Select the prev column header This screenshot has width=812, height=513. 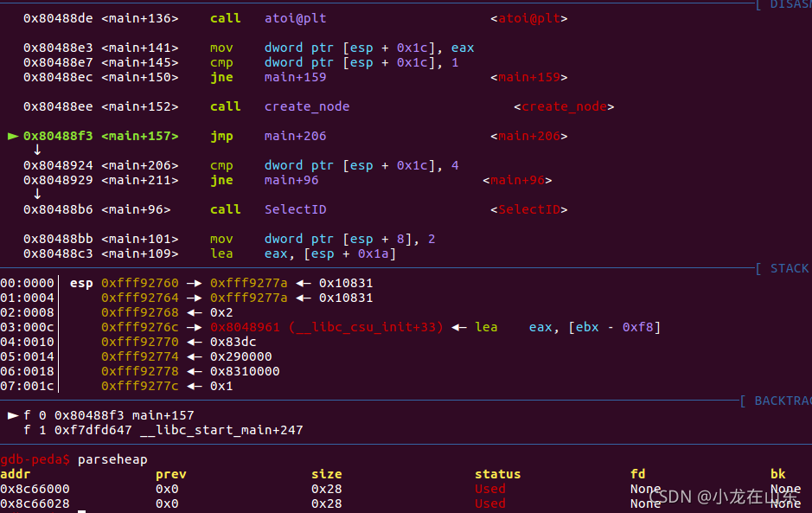(171, 474)
